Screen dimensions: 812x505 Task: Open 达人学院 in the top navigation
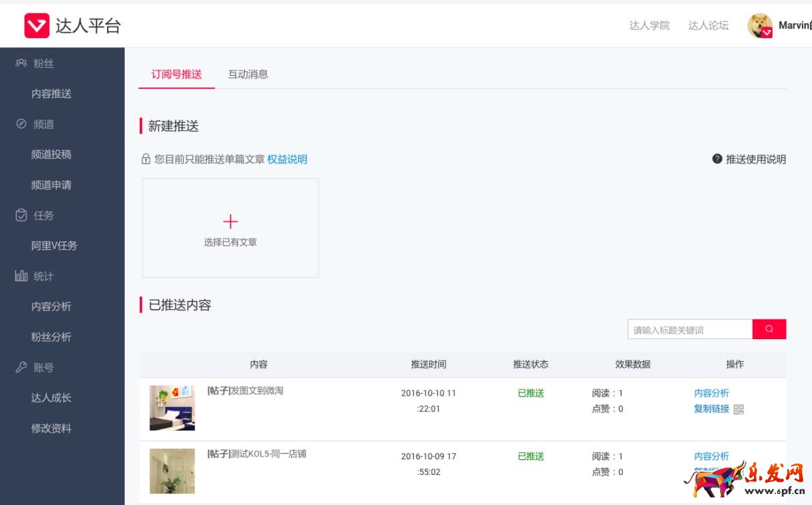click(649, 25)
